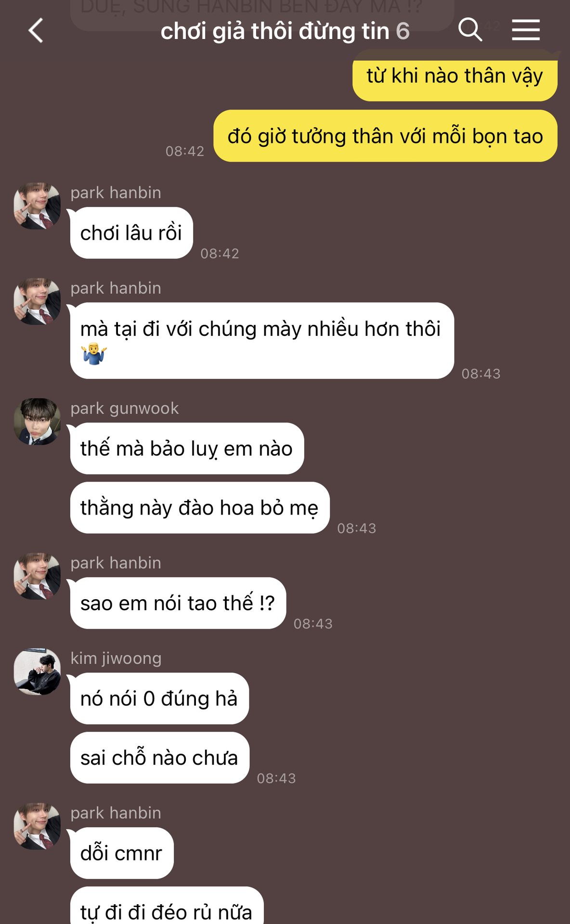Select the message 'sai chỗ nào chưa'
The width and height of the screenshot is (570, 924).
coord(160,758)
